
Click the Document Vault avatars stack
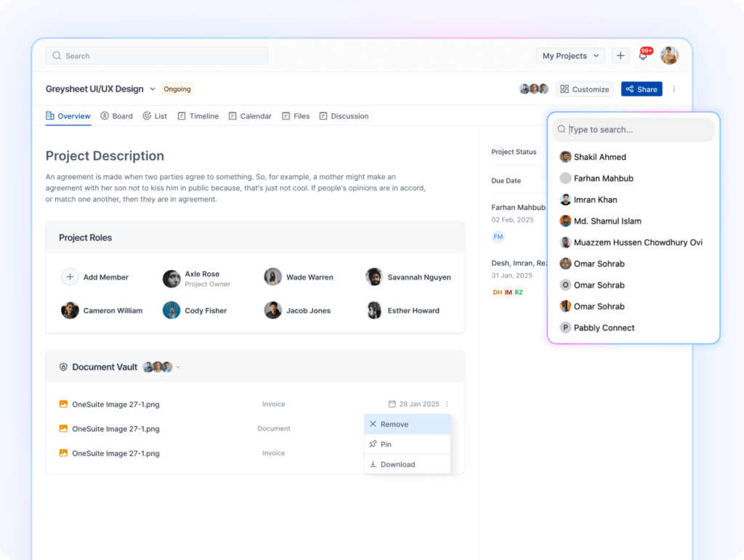[158, 367]
